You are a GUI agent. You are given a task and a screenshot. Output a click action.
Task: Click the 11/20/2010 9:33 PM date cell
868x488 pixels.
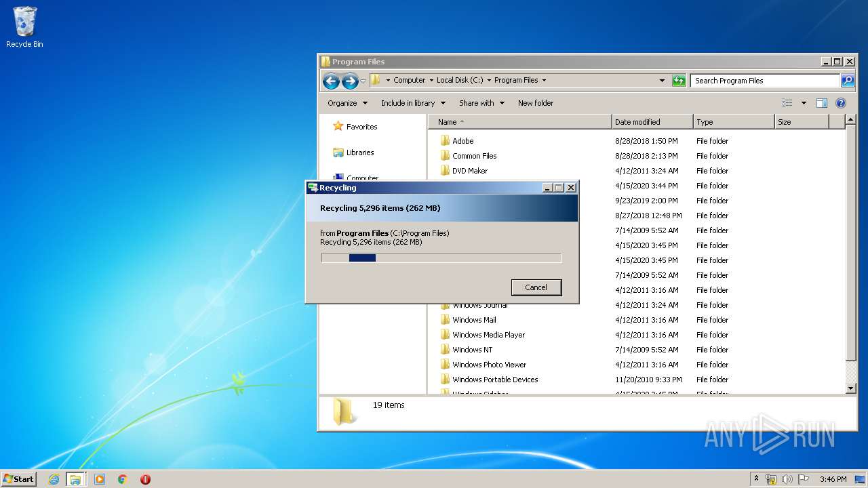(648, 380)
